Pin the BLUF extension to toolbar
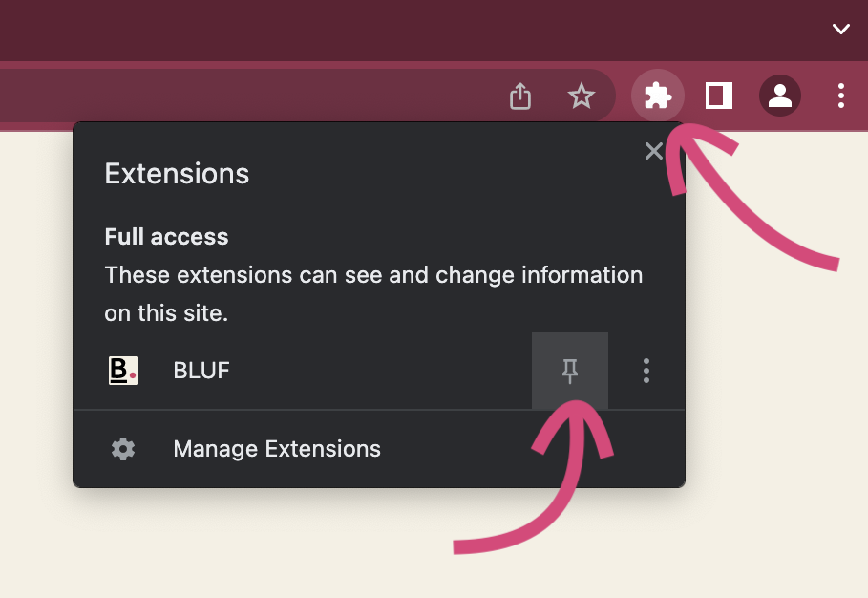 click(x=570, y=371)
